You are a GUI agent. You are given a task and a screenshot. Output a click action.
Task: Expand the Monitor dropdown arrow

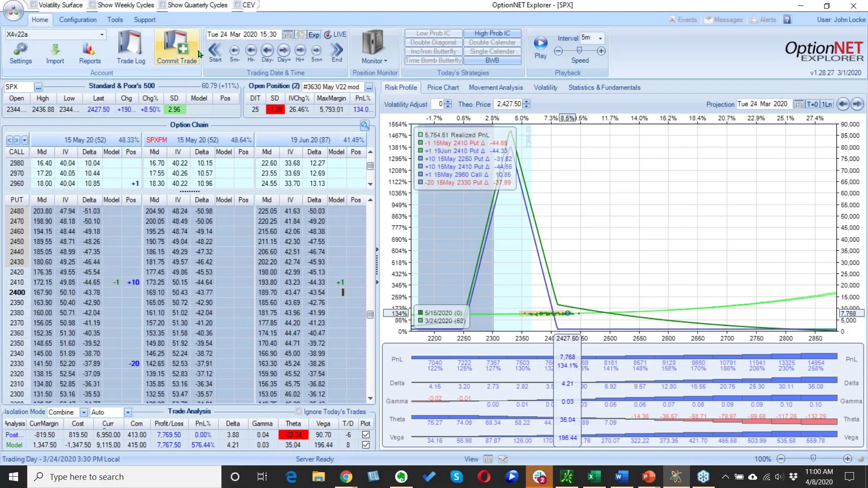[386, 61]
